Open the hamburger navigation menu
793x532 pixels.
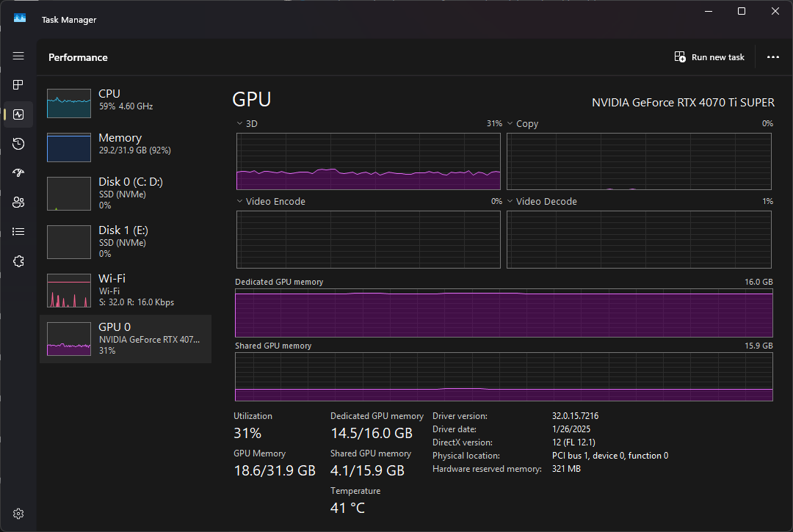pyautogui.click(x=18, y=56)
